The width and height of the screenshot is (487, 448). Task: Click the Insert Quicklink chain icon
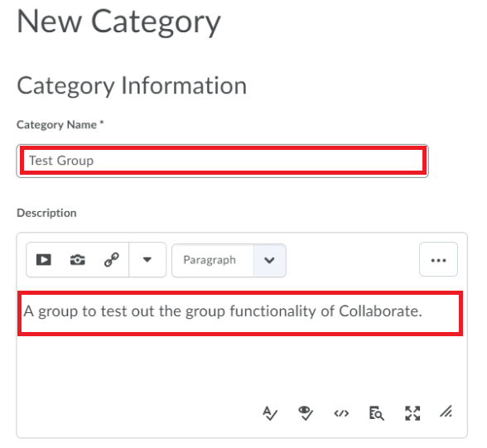click(112, 259)
